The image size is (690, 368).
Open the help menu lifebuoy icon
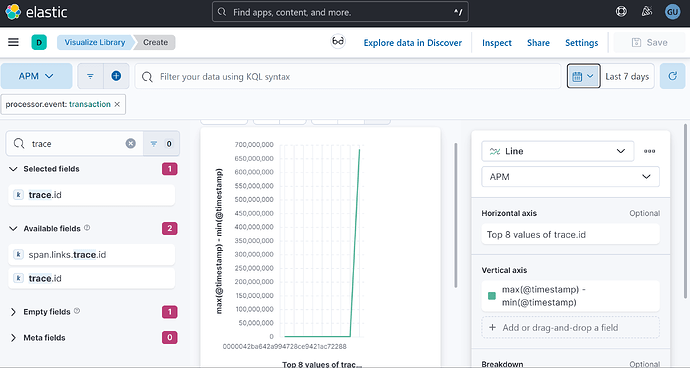[x=621, y=11]
